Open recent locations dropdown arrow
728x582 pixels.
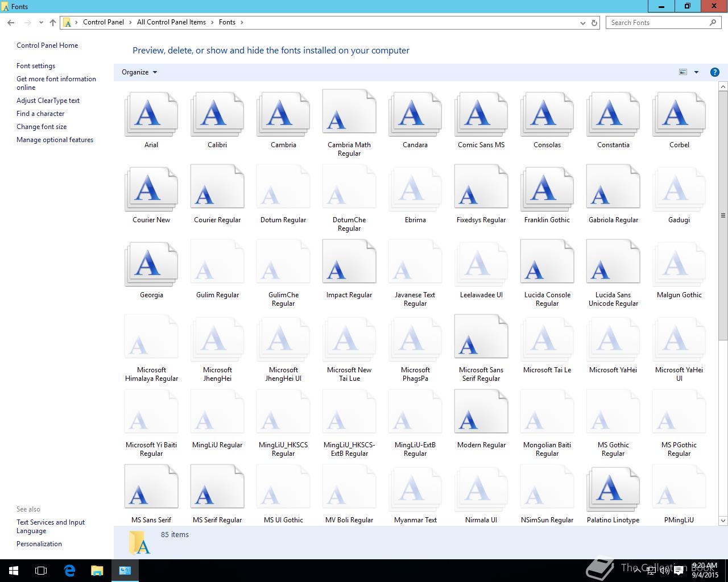click(x=41, y=23)
